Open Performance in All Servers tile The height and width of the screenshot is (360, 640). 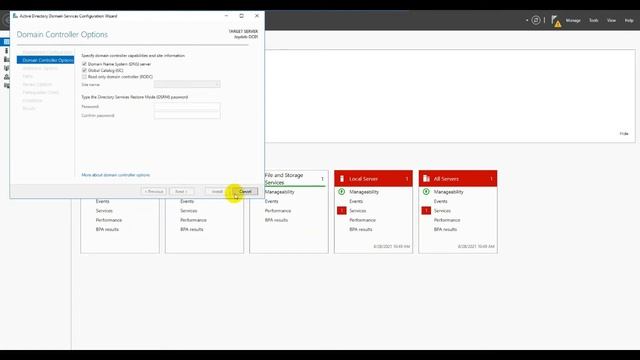point(447,220)
